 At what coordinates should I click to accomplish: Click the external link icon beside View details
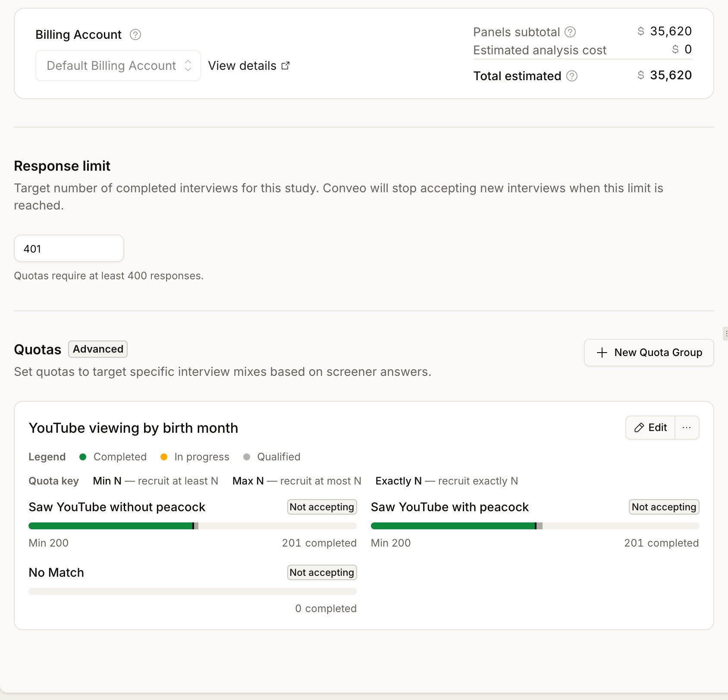[286, 66]
